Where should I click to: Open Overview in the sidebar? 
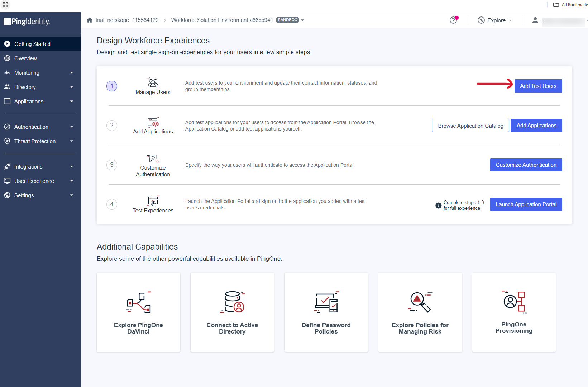coord(40,58)
